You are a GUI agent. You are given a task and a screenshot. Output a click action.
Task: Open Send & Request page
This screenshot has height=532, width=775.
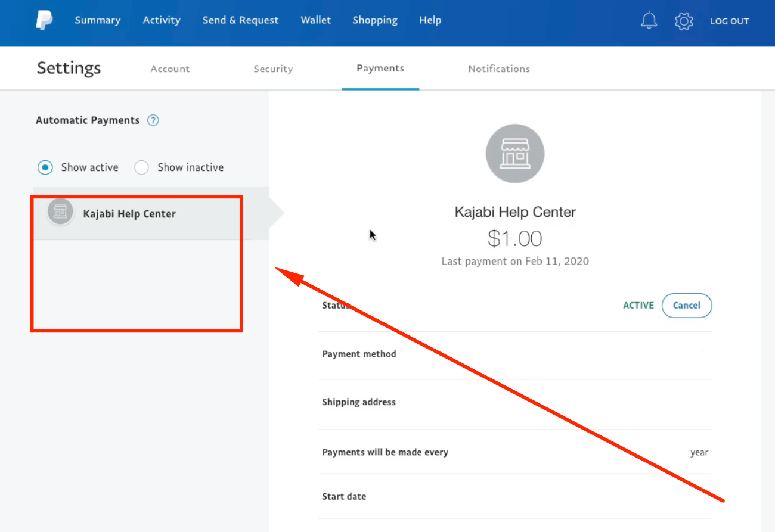(x=240, y=20)
